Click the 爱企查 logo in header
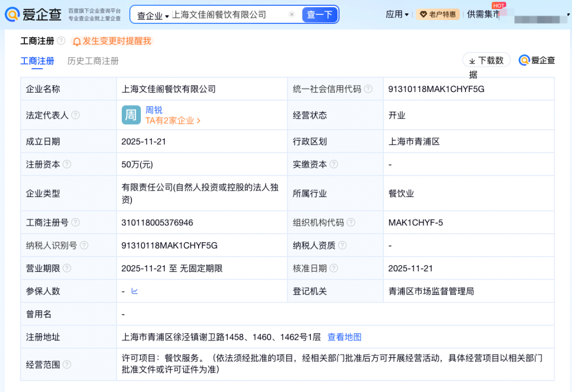572x392 pixels. click(x=33, y=15)
